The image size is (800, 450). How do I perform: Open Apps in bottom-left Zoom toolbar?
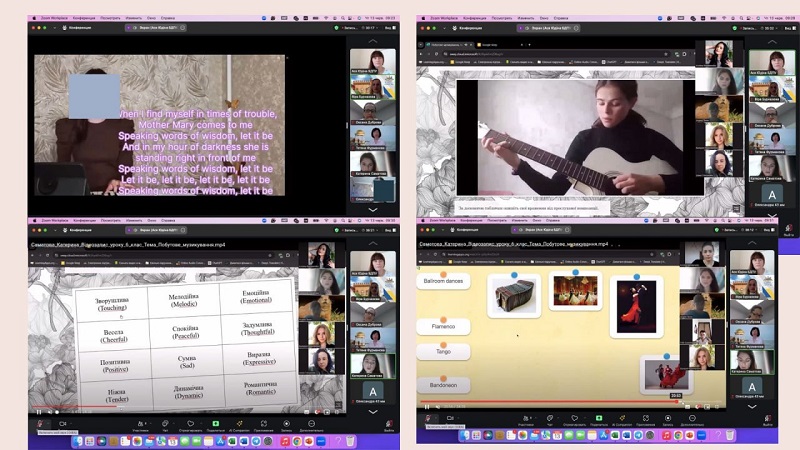(264, 425)
